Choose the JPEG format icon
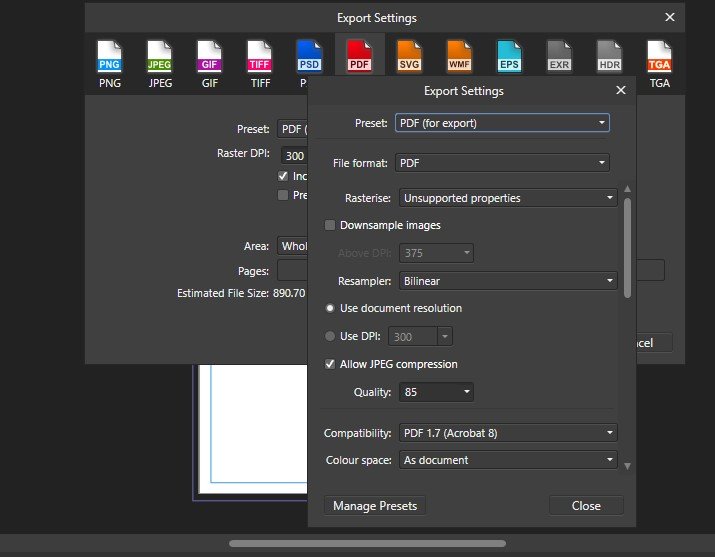The image size is (715, 557). (160, 63)
